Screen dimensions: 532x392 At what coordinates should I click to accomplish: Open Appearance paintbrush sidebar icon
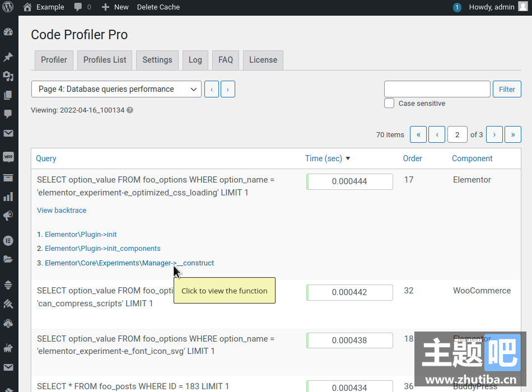point(8,304)
